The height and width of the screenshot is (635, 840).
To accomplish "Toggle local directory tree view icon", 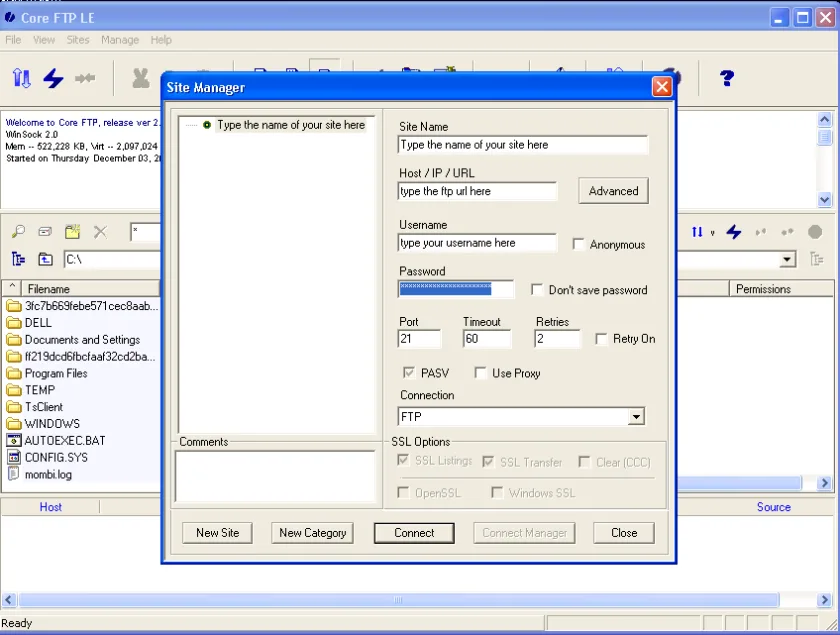I will coord(18,259).
